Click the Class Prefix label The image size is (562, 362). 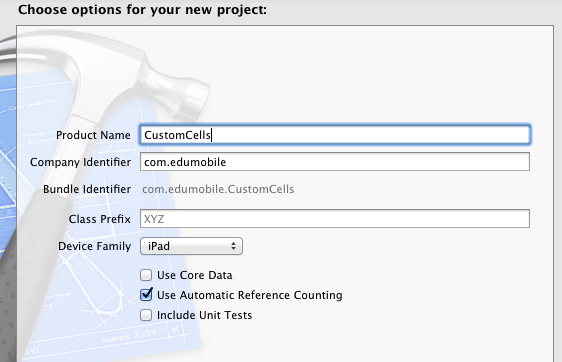(100, 219)
